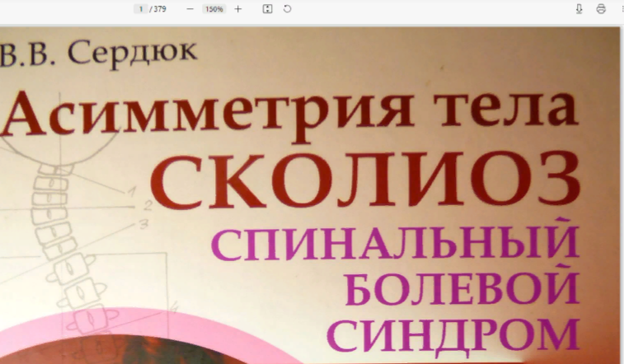Click the fit to page icon
Viewport: 624px width, 364px height.
click(267, 9)
